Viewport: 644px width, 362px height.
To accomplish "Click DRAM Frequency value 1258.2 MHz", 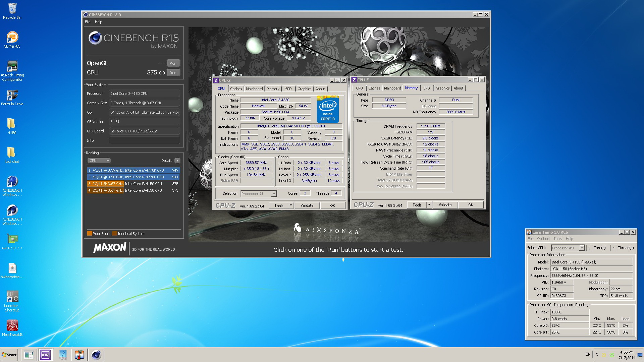I will tap(431, 126).
